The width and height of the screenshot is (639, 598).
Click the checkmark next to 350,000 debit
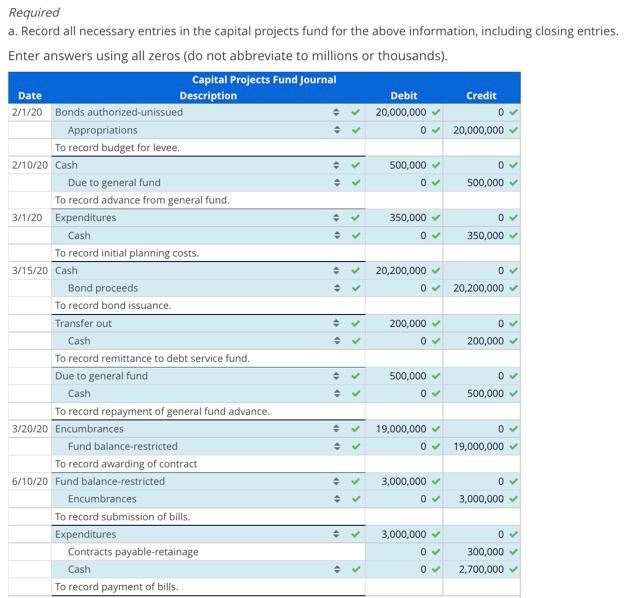[436, 218]
